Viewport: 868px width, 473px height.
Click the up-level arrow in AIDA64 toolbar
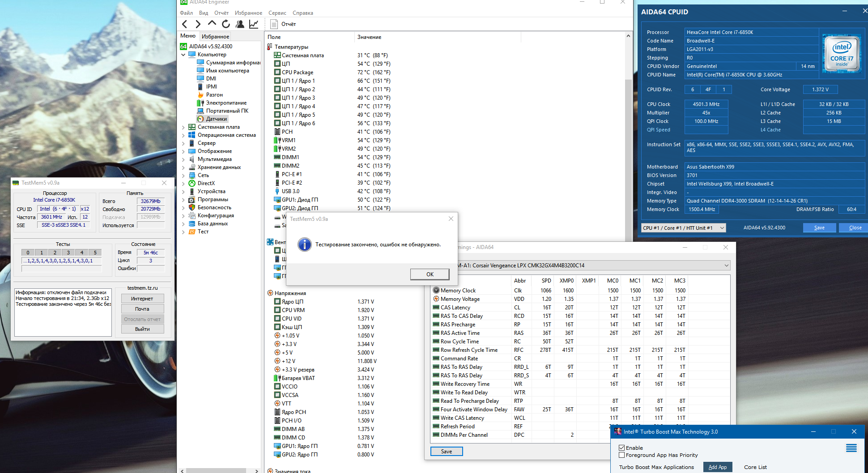(212, 24)
